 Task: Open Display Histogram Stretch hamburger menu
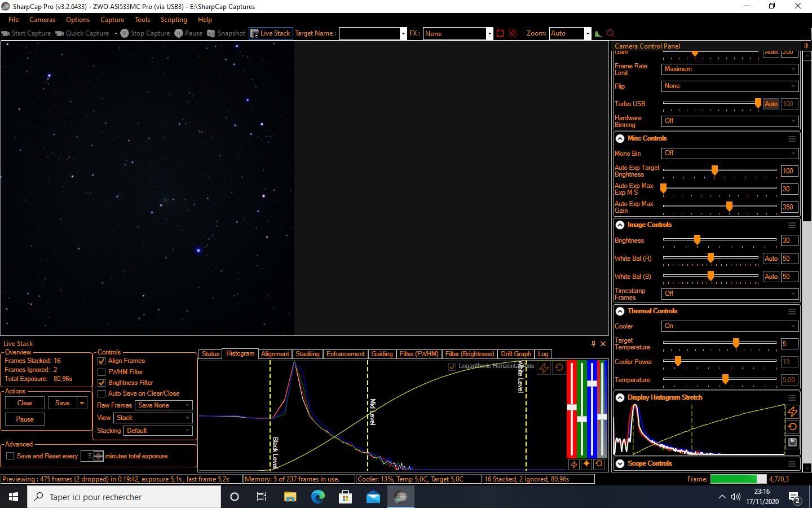792,397
